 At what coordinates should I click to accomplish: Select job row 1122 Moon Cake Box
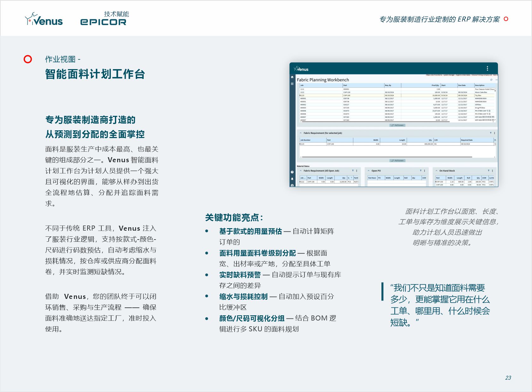coord(397,92)
